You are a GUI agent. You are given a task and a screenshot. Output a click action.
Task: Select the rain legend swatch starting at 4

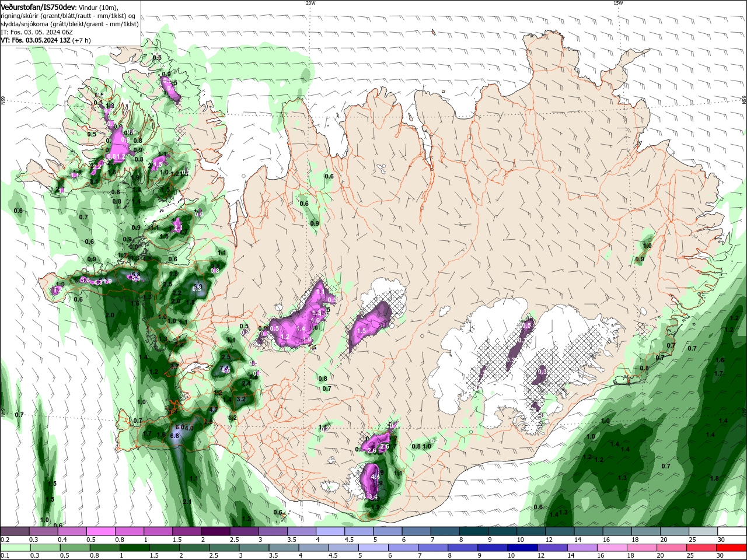pos(313,548)
